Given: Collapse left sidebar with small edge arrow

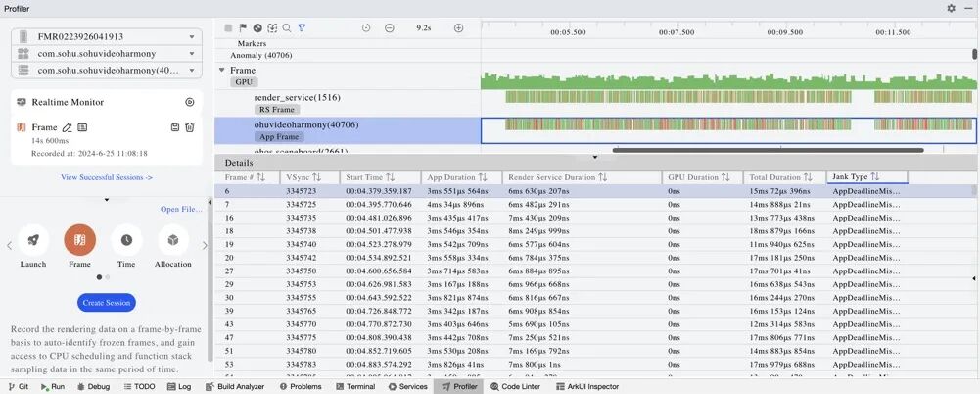Looking at the screenshot, I should tap(210, 202).
